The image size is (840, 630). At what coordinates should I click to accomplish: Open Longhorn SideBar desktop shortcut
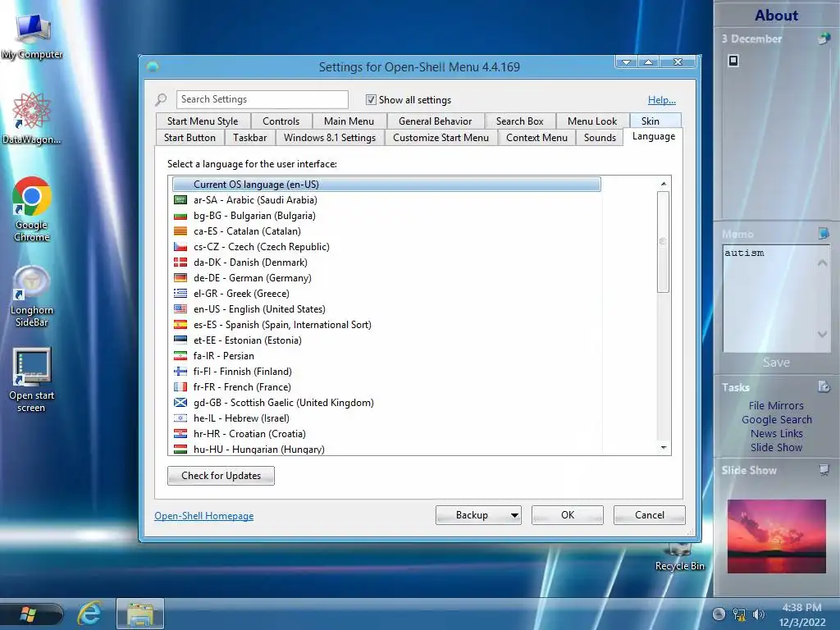(32, 295)
